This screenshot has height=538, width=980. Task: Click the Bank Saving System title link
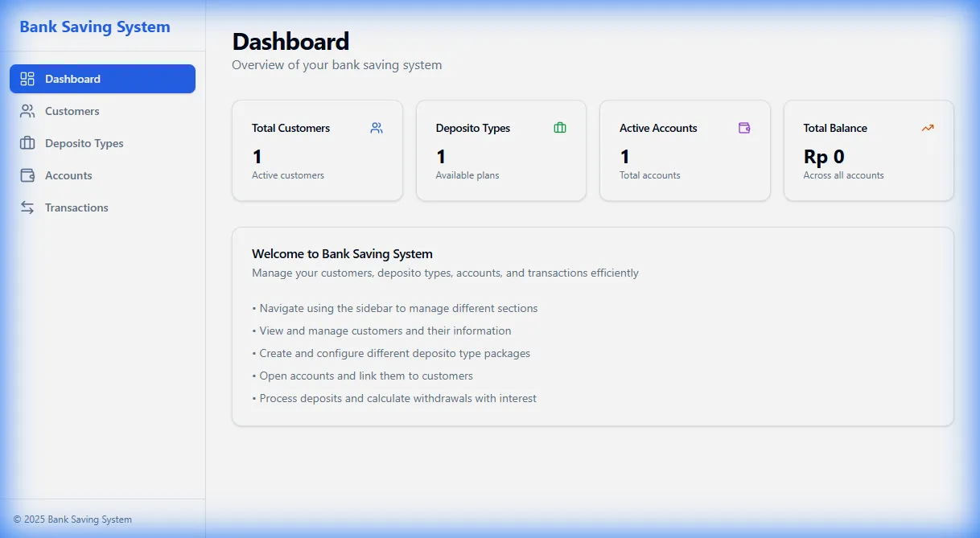tap(95, 27)
